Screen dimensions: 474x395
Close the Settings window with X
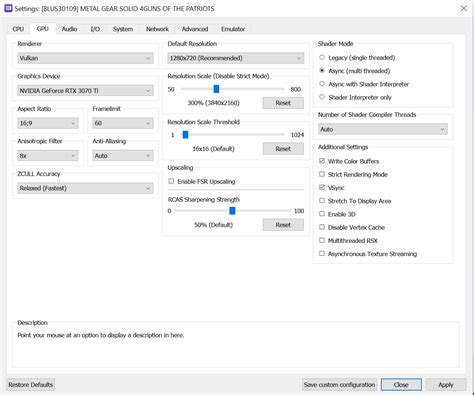[x=464, y=8]
